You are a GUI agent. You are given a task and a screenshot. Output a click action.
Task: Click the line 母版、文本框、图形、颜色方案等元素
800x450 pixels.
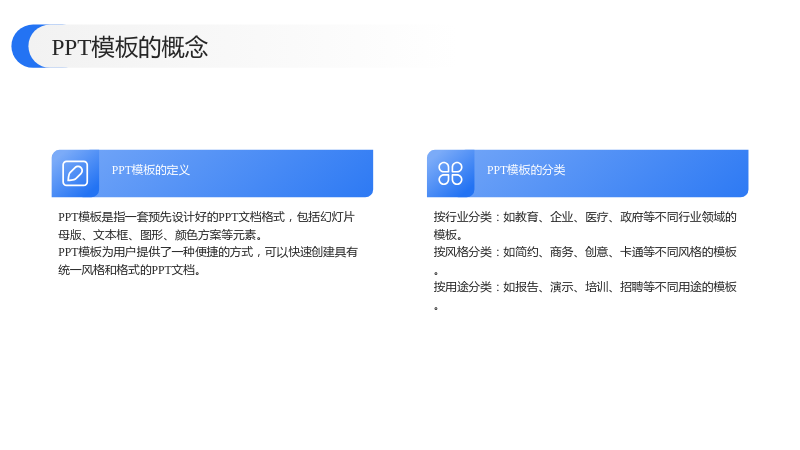click(x=160, y=235)
